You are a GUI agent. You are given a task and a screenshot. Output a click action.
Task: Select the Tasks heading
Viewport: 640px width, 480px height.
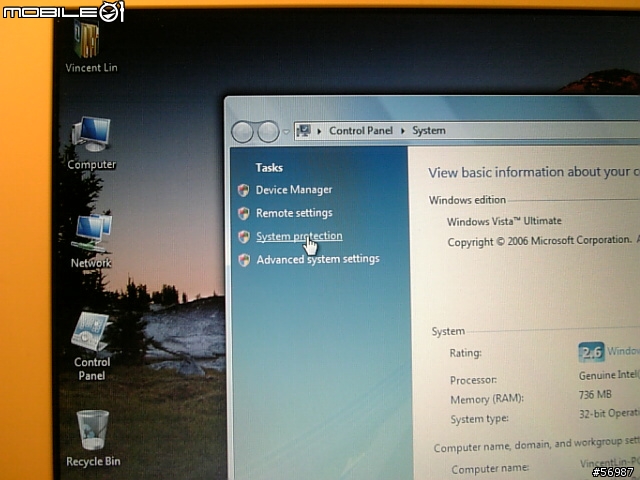point(269,168)
